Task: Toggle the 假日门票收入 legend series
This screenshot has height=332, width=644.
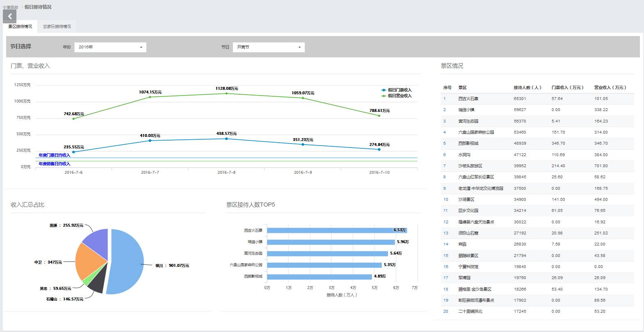Action: pyautogui.click(x=396, y=90)
